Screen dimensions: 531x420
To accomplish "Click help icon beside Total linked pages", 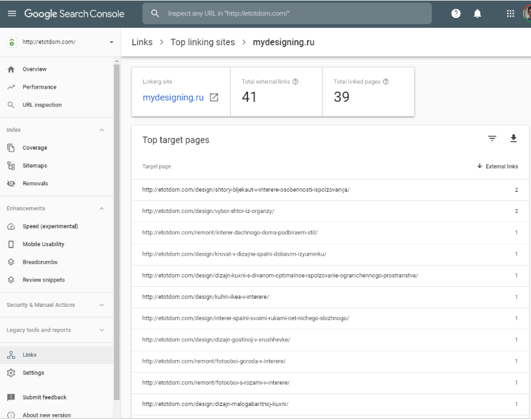I will pyautogui.click(x=386, y=82).
